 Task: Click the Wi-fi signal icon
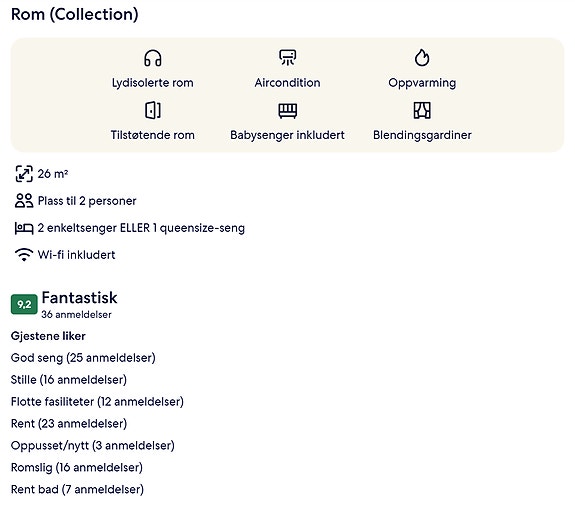tap(24, 255)
